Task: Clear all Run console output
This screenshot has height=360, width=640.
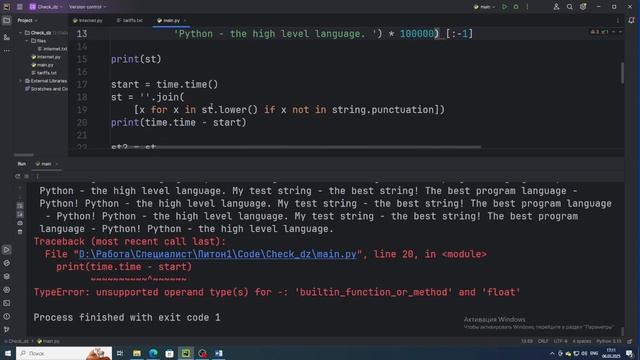Action: (20, 232)
